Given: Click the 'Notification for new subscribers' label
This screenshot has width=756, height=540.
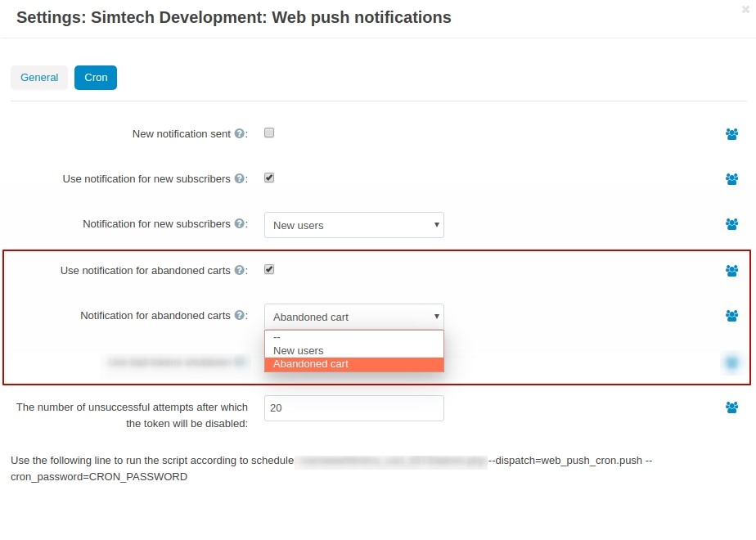Looking at the screenshot, I should point(157,224).
